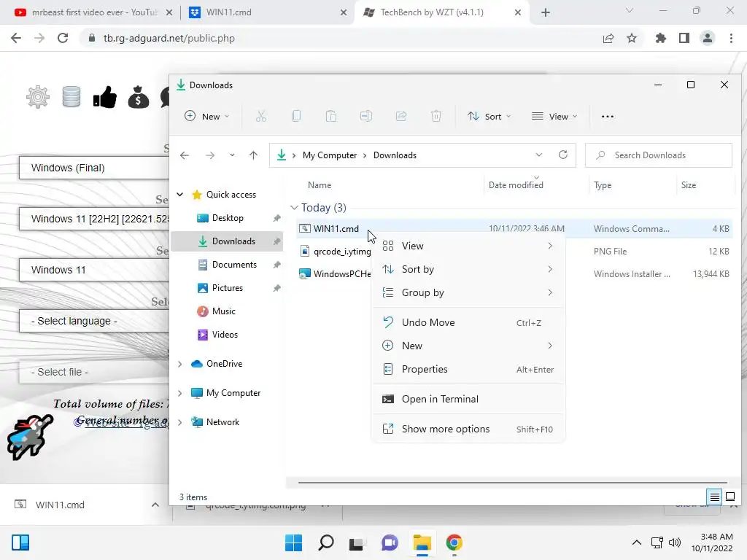Go up one folder level in Explorer
The width and height of the screenshot is (747, 560).
pos(253,155)
